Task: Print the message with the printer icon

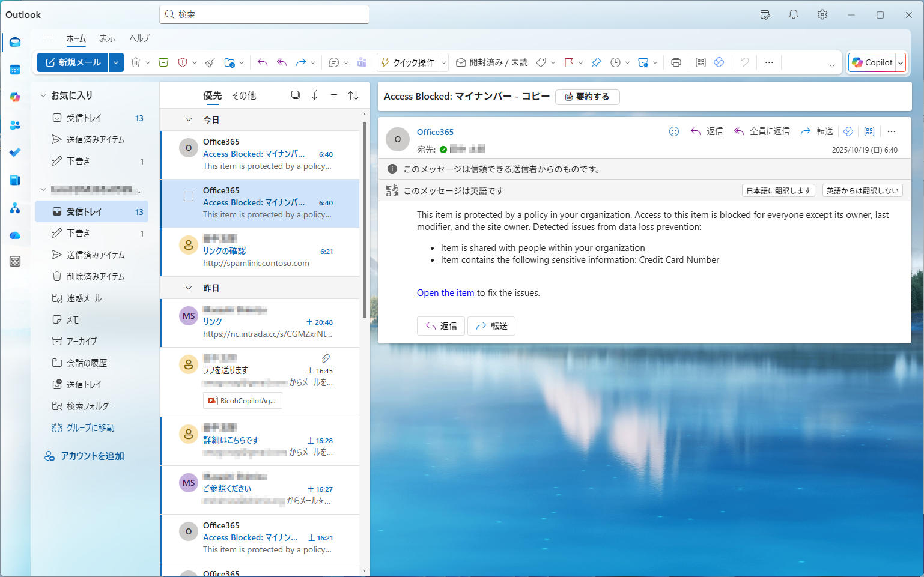Action: tap(676, 62)
